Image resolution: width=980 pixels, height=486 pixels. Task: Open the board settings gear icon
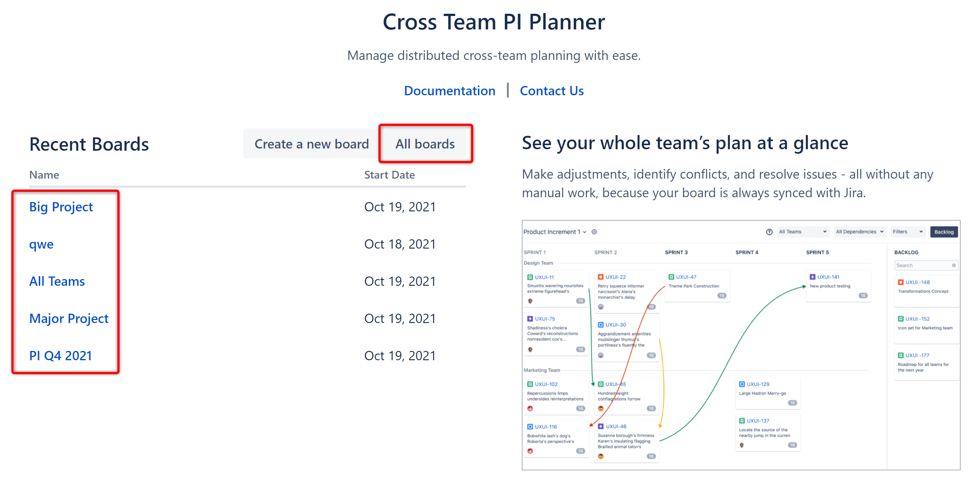click(x=594, y=232)
